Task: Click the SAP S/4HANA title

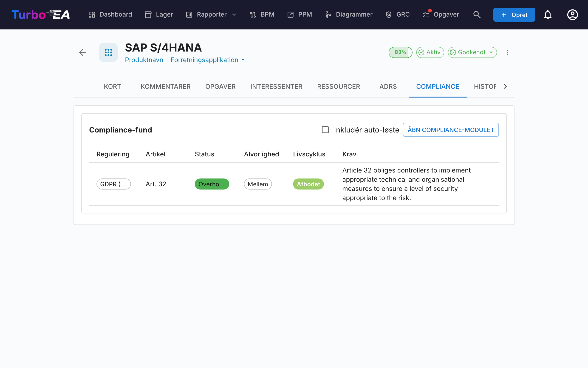Action: pyautogui.click(x=163, y=47)
